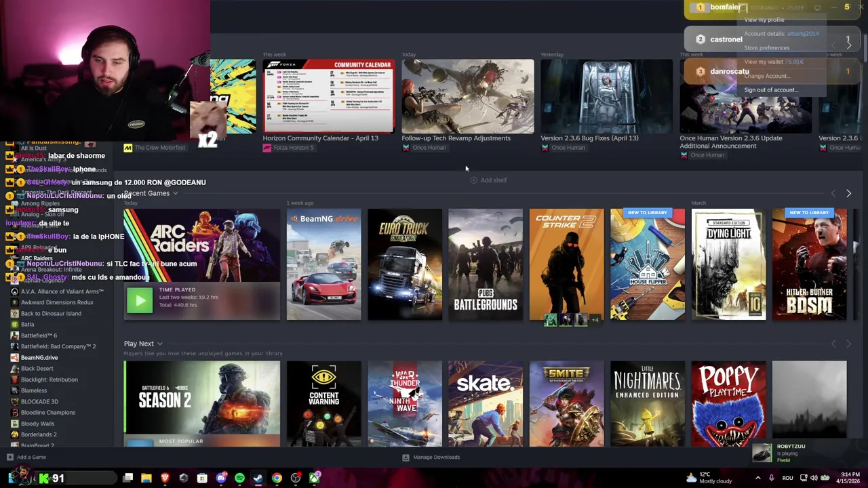The height and width of the screenshot is (488, 868).
Task: Select the PUBG Battlegrounds cover
Action: (486, 264)
